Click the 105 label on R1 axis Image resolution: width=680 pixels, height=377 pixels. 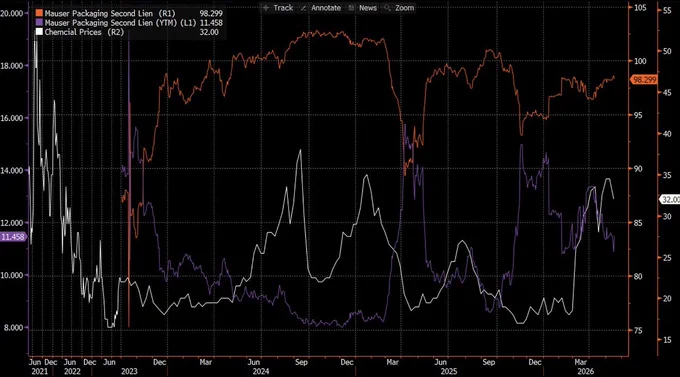tap(640, 8)
